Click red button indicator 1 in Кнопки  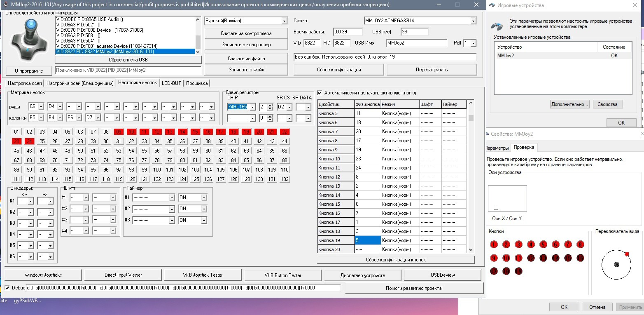click(494, 244)
